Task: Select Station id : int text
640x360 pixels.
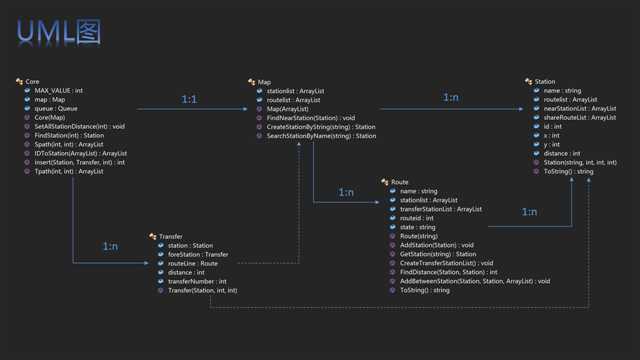Action: click(553, 127)
